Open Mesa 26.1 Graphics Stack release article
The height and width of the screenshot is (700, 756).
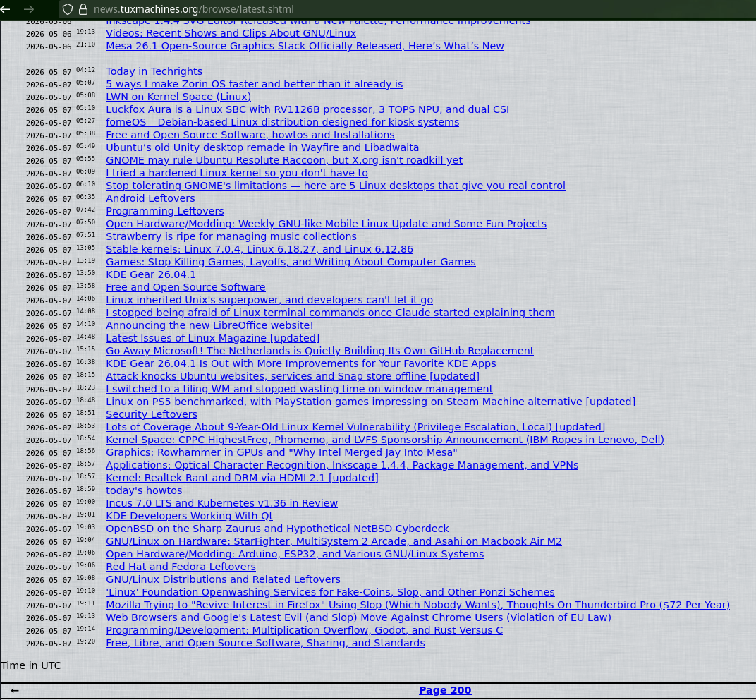pyautogui.click(x=305, y=46)
